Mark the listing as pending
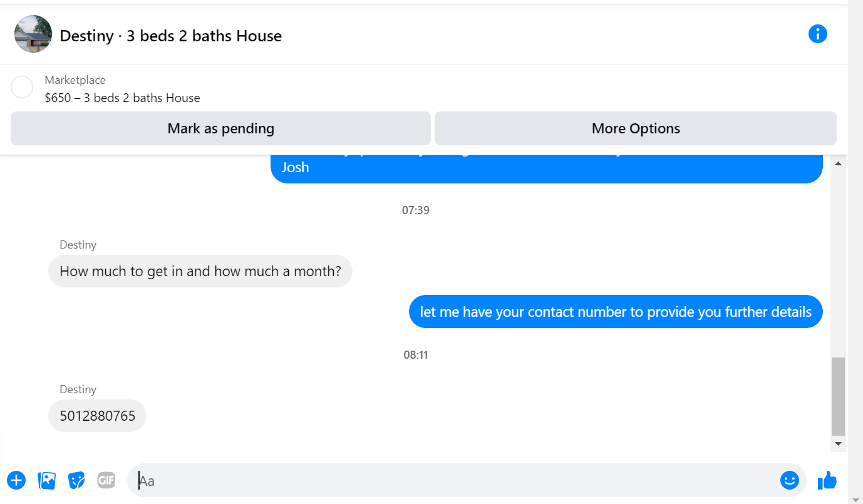This screenshot has width=863, height=504. click(220, 128)
